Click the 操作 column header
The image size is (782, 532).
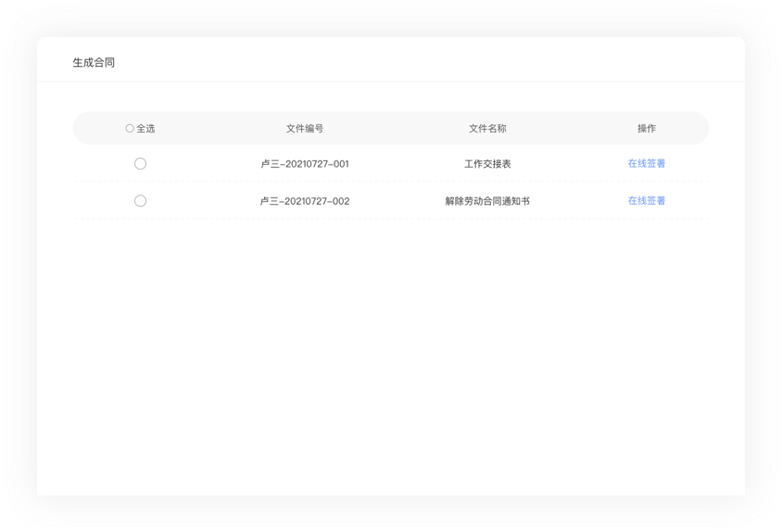click(647, 128)
